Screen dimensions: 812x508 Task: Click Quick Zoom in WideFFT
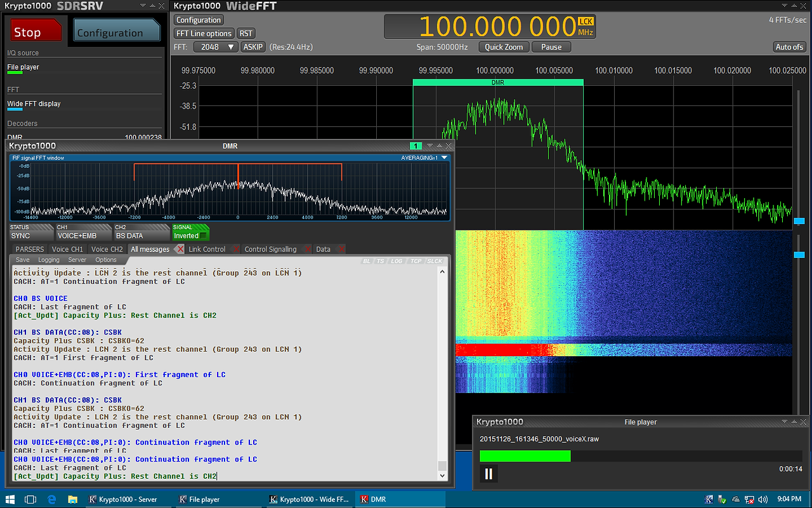(504, 47)
